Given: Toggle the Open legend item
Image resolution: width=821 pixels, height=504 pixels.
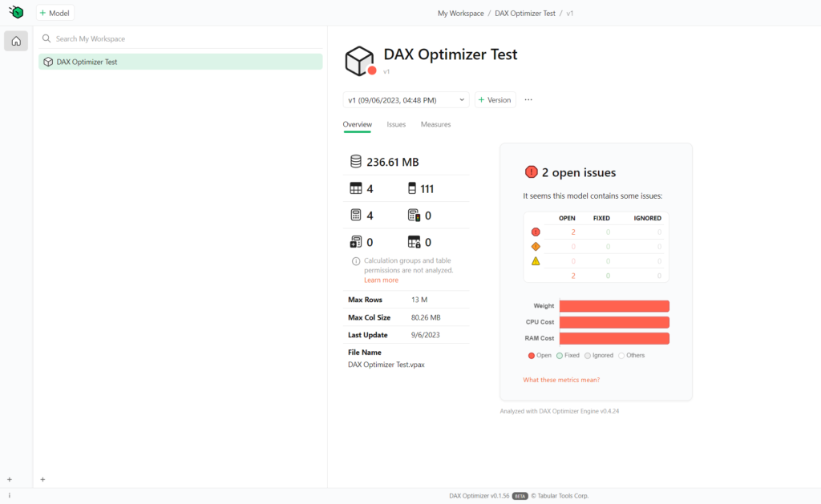Looking at the screenshot, I should click(x=540, y=356).
